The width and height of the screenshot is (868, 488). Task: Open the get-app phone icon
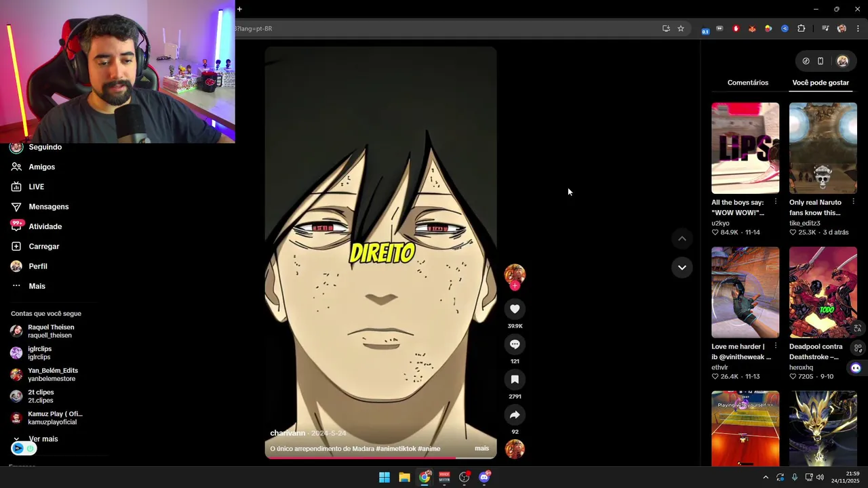click(821, 61)
